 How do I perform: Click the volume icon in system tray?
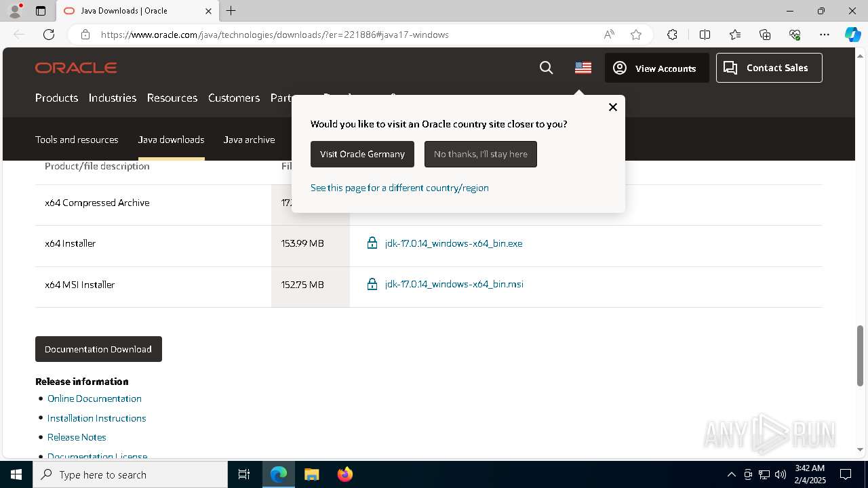coord(781,474)
